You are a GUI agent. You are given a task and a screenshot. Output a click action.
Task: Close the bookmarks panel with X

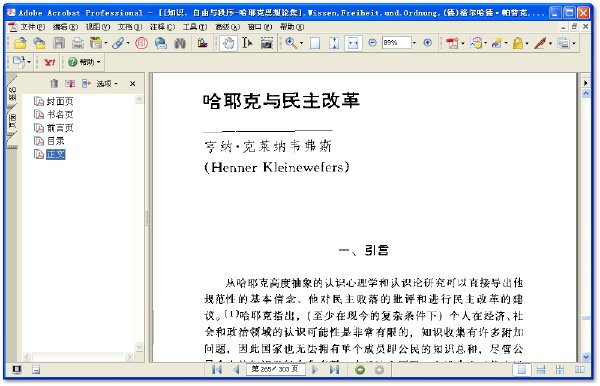pyautogui.click(x=132, y=83)
